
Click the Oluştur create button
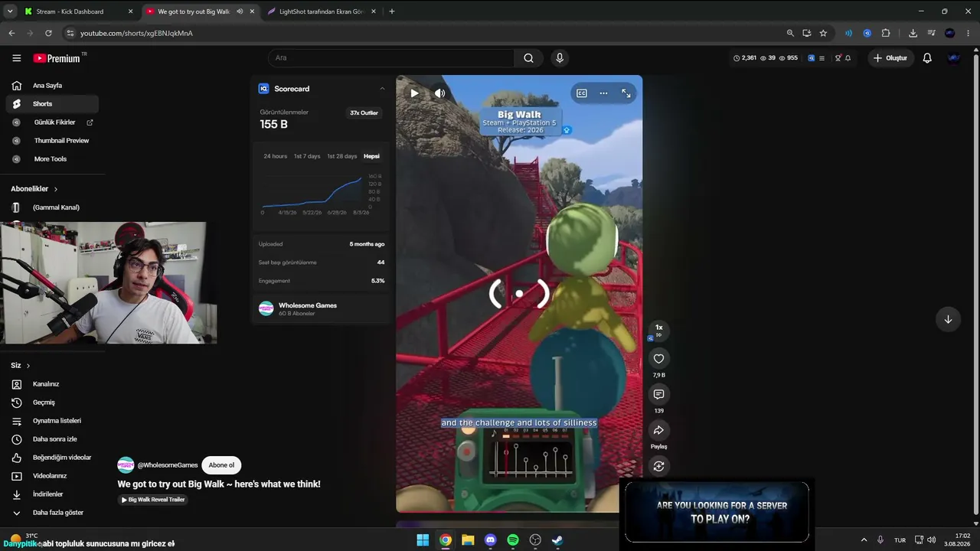[x=890, y=58]
